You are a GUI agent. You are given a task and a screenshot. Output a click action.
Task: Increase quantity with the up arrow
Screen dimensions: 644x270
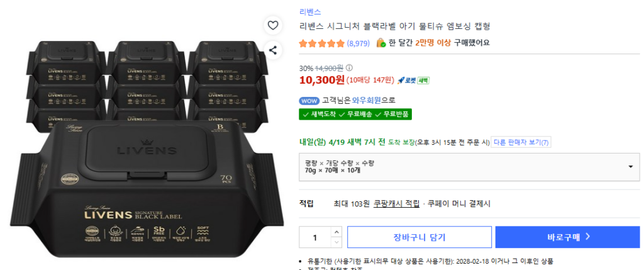pyautogui.click(x=336, y=233)
